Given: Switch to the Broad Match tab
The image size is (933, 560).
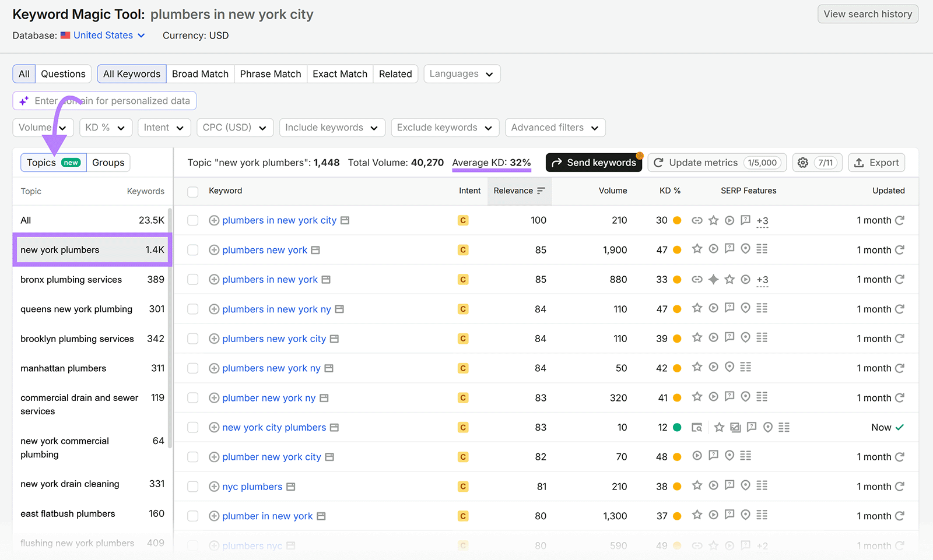Looking at the screenshot, I should (200, 74).
